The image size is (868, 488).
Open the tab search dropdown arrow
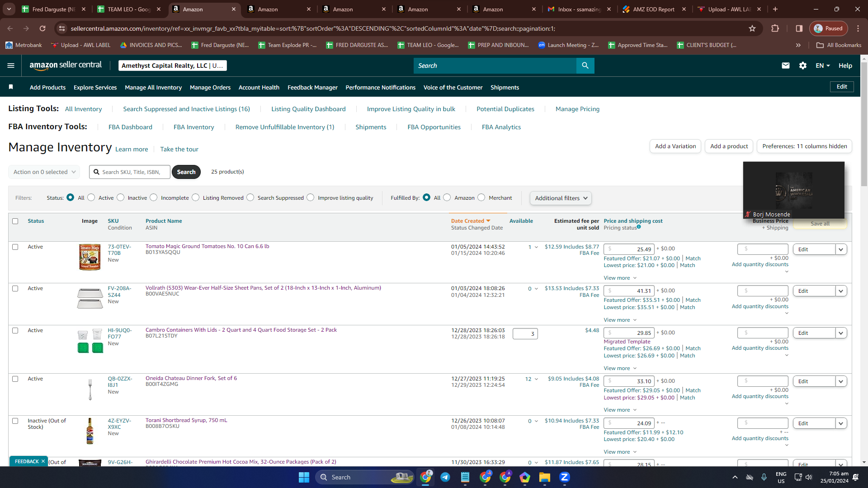[9, 9]
